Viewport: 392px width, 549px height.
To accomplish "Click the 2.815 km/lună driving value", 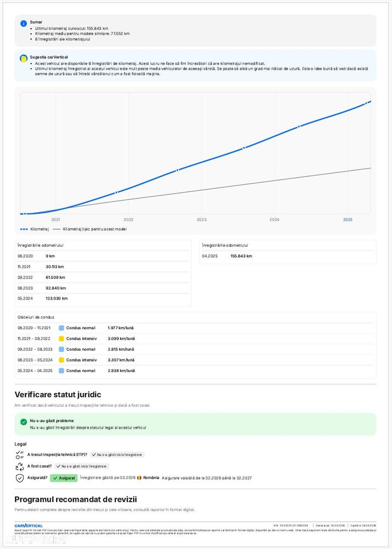I will coord(121,350).
